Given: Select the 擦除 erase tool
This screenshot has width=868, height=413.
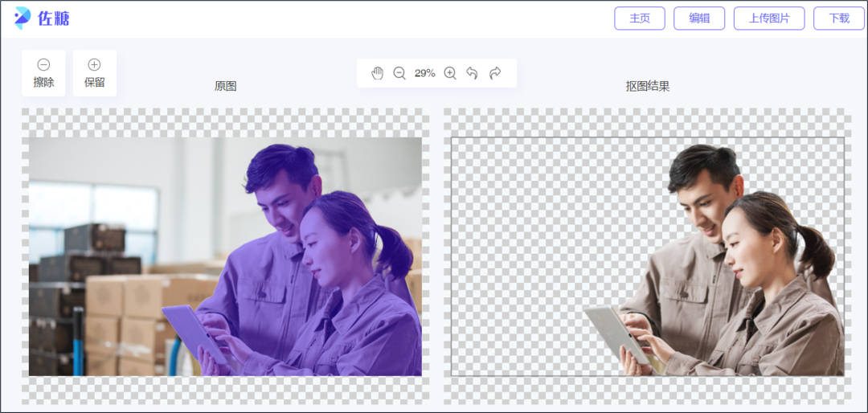Looking at the screenshot, I should coord(43,73).
